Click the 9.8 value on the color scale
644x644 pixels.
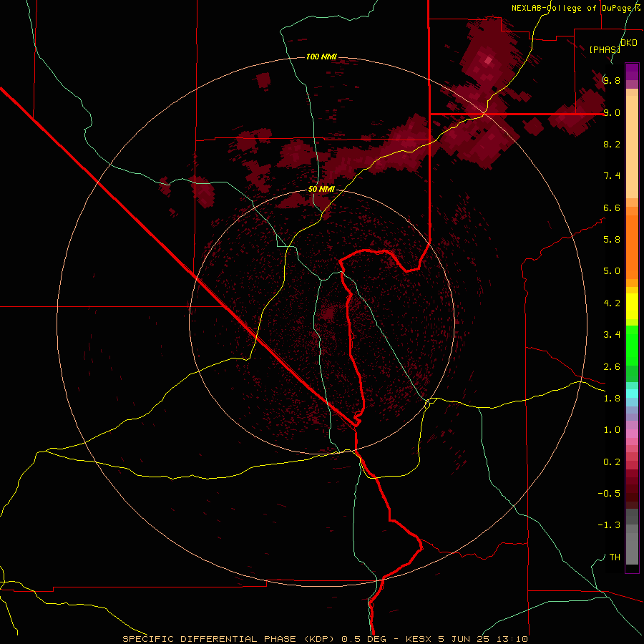coord(612,80)
